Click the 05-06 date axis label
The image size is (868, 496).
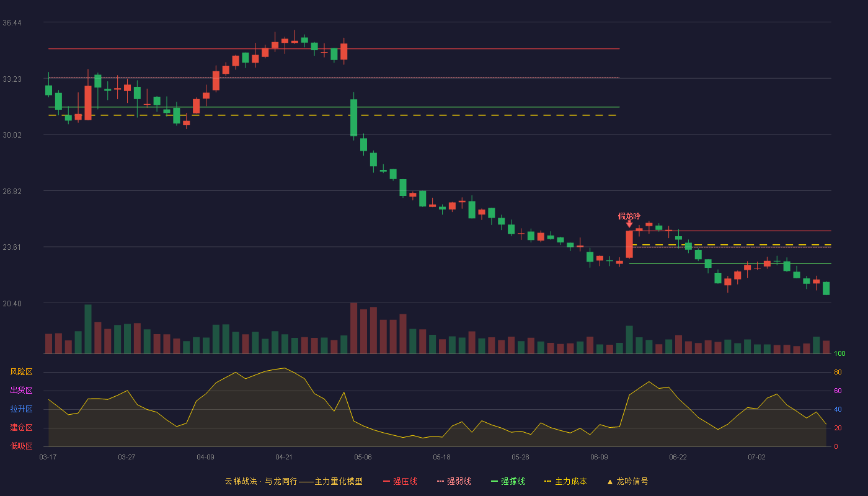[x=363, y=457]
